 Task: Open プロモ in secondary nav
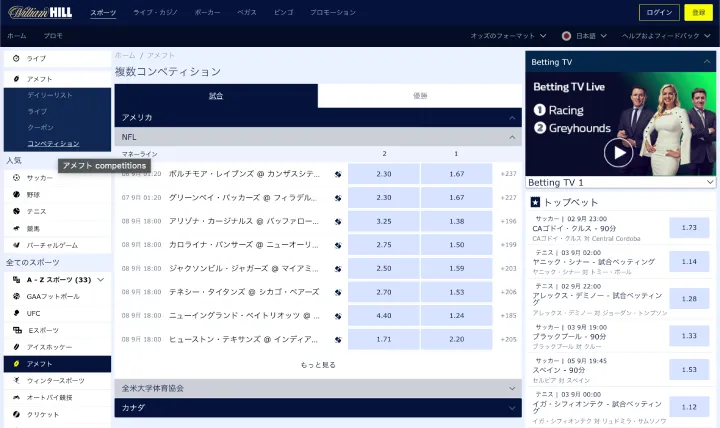tap(53, 36)
